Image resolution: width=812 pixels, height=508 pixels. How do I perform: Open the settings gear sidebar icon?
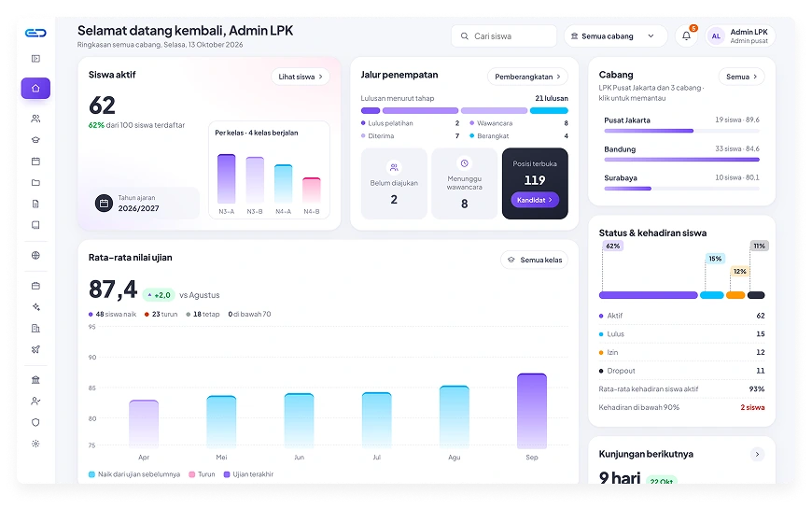click(35, 444)
